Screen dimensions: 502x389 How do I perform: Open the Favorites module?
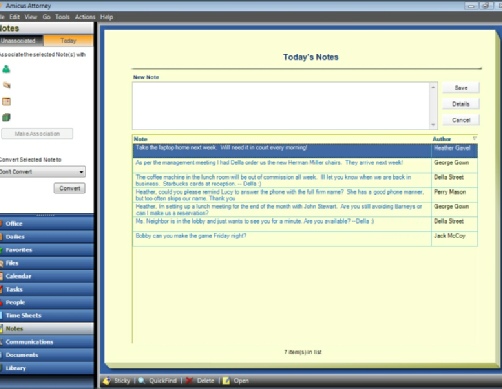click(47, 250)
